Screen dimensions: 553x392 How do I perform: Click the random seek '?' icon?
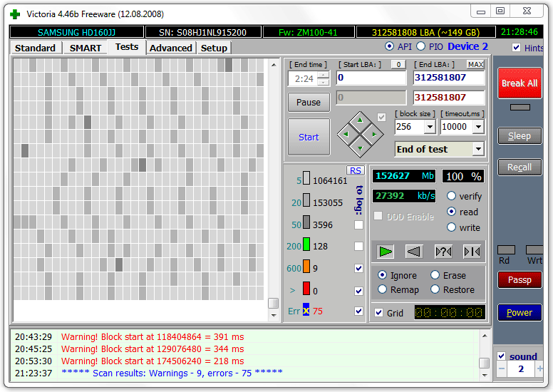pyautogui.click(x=443, y=251)
